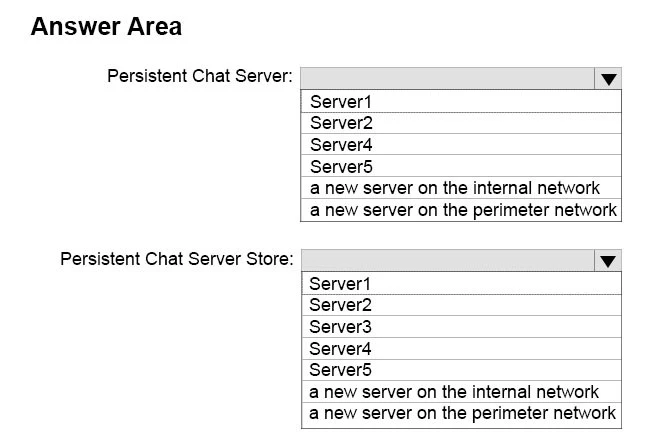The width and height of the screenshot is (649, 442).
Task: Choose Server4 for Persistent Chat Server
Action: (x=460, y=145)
